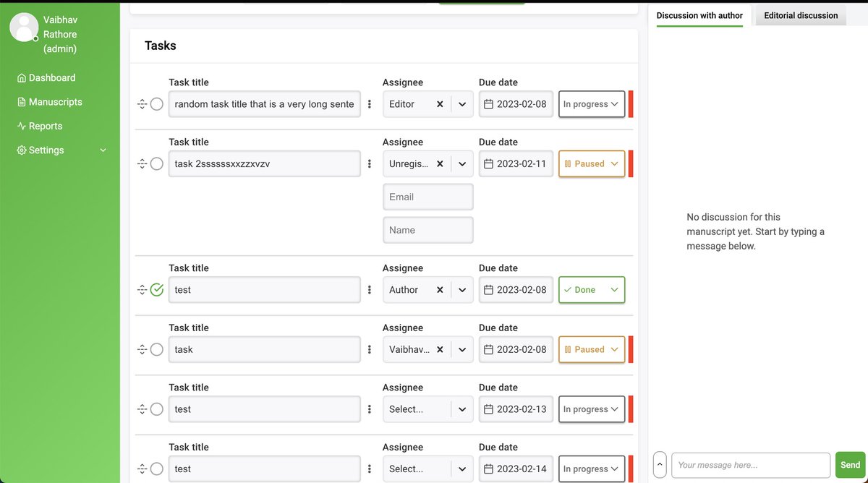Image resolution: width=868 pixels, height=483 pixels.
Task: Open assignee dropdown showing Vaibhav...
Action: click(462, 349)
